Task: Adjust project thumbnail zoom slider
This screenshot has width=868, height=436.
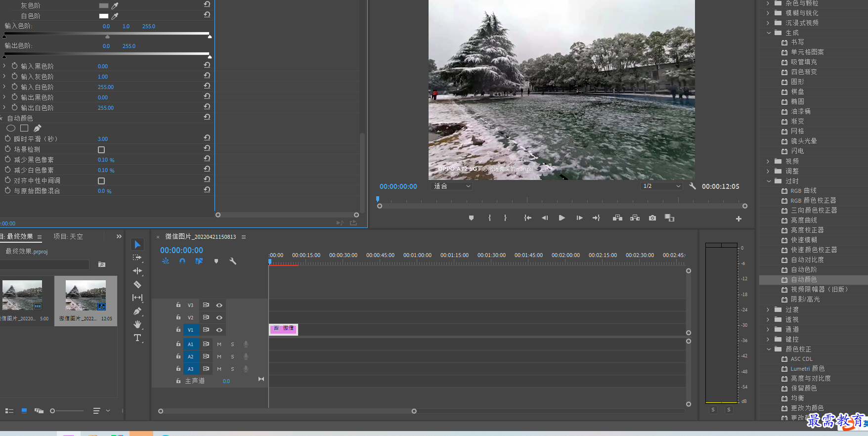Action: 52,411
